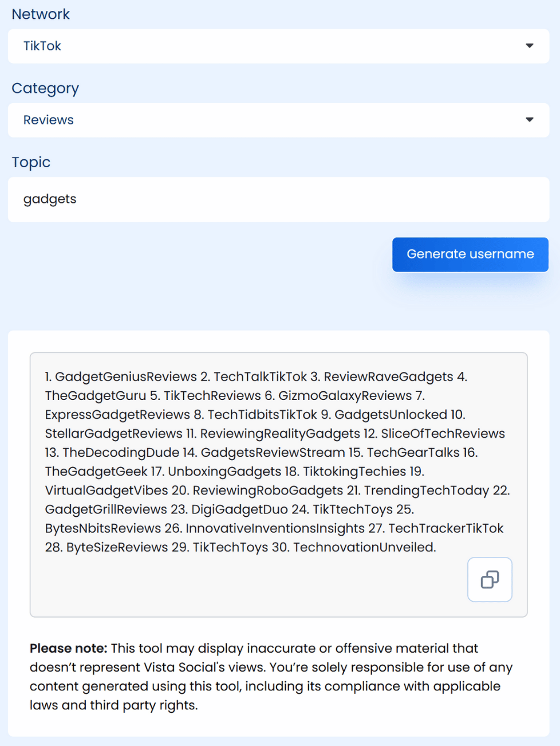Click the bold Please note text

pyautogui.click(x=68, y=648)
